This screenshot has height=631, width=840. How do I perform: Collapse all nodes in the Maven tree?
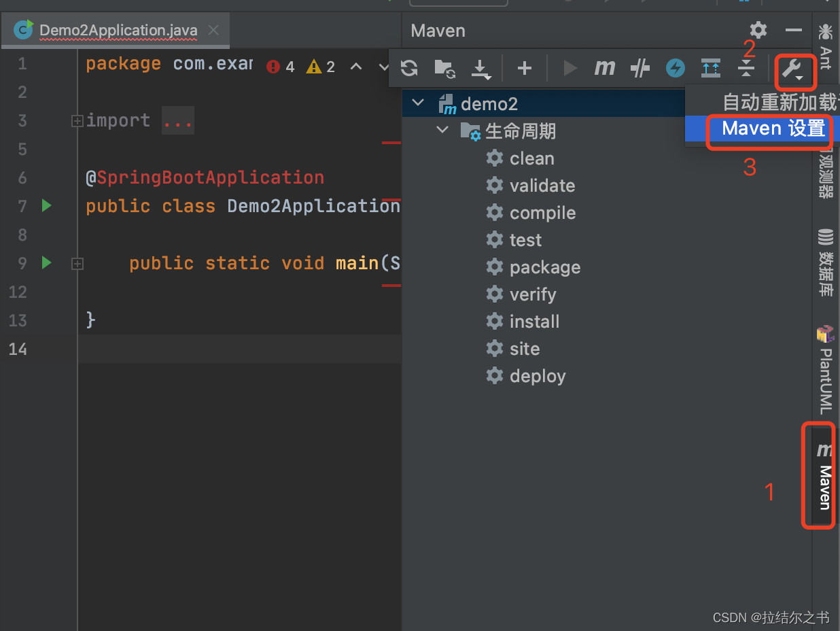(x=746, y=68)
